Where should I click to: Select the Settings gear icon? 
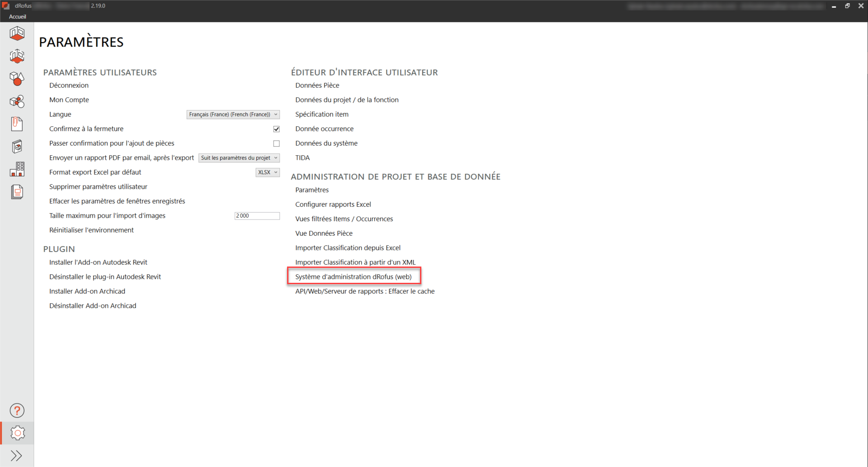pyautogui.click(x=18, y=433)
